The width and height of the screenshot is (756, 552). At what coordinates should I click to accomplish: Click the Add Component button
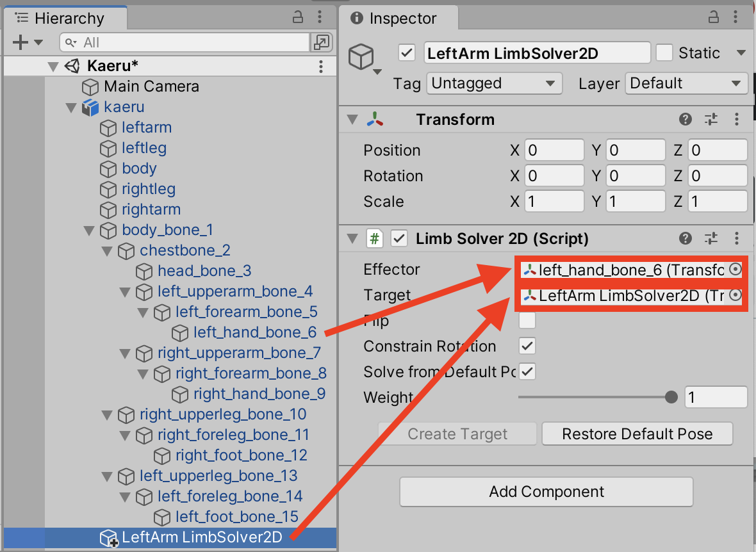[546, 492]
